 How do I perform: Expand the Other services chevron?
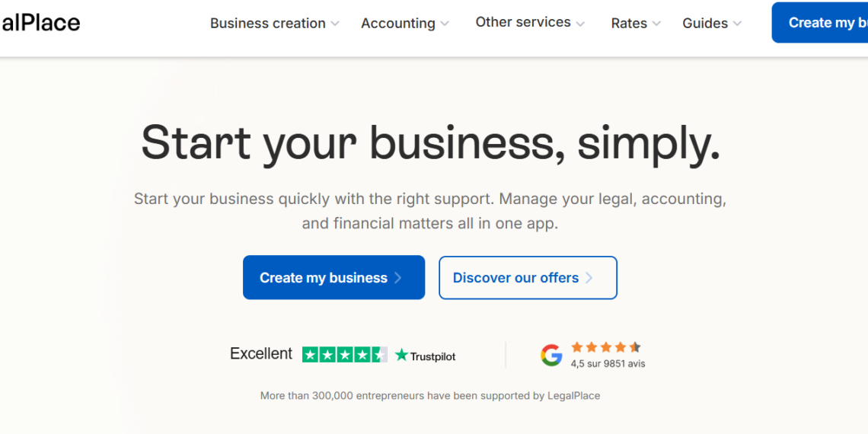point(580,24)
